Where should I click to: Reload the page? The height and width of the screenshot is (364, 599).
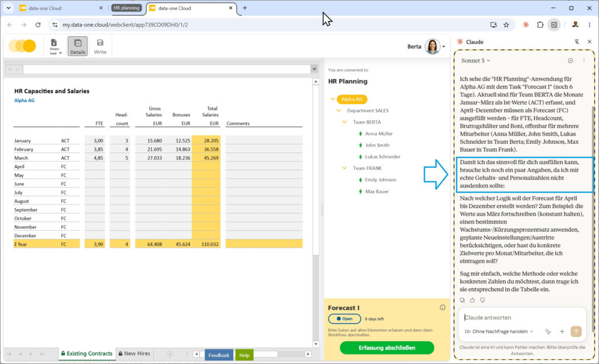point(38,25)
